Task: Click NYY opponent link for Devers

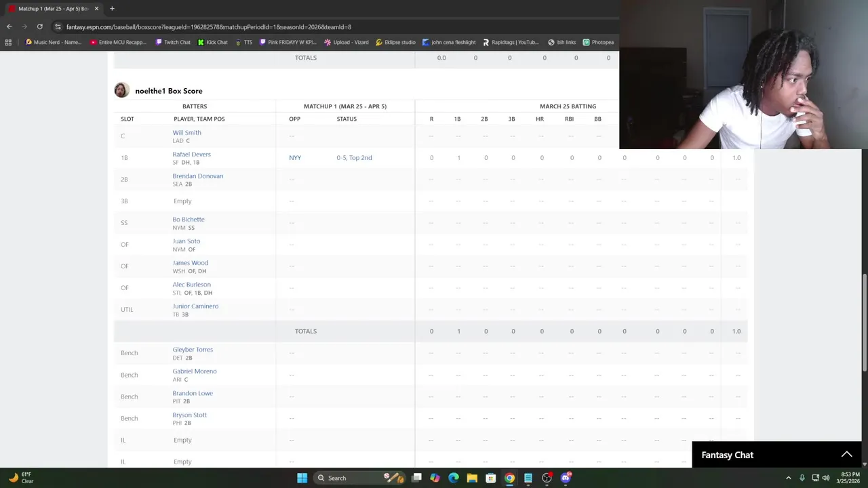Action: pos(295,157)
